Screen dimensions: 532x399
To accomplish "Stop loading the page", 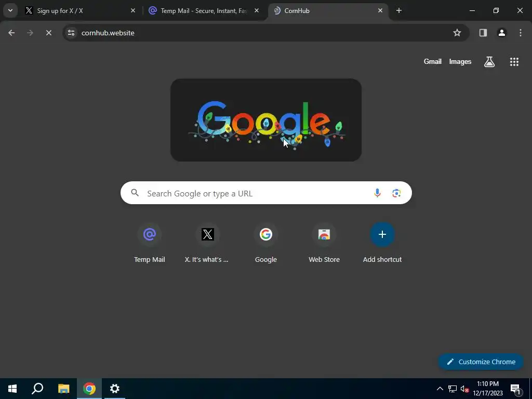I will [49, 33].
